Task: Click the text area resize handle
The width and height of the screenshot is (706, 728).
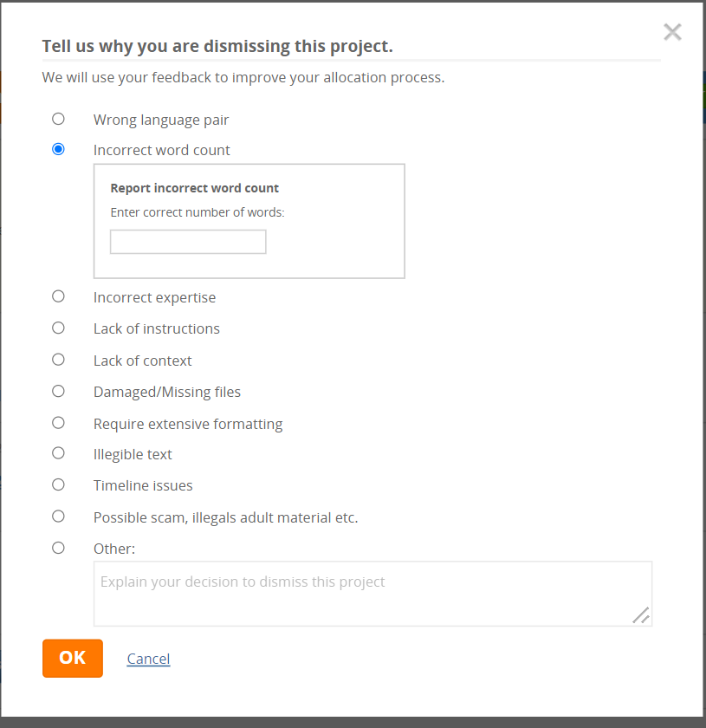Action: (x=641, y=615)
